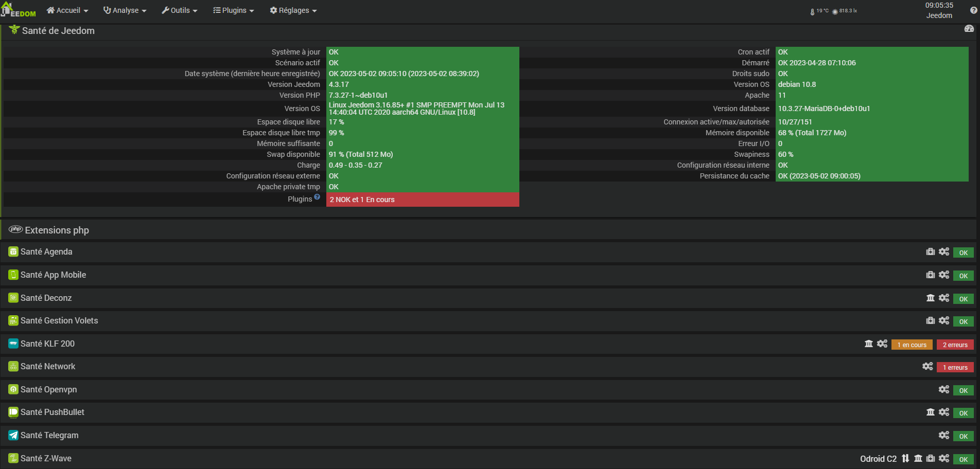Toggle the Santé KLF 200 panel title

48,344
